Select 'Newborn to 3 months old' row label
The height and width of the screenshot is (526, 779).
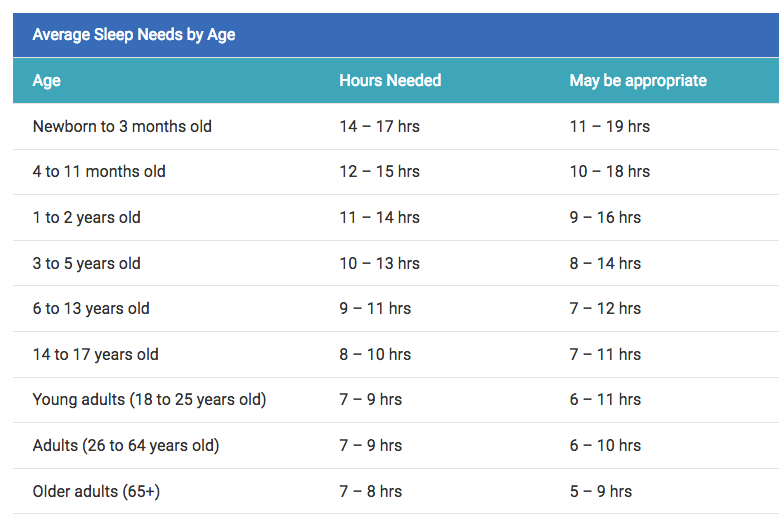pyautogui.click(x=122, y=127)
